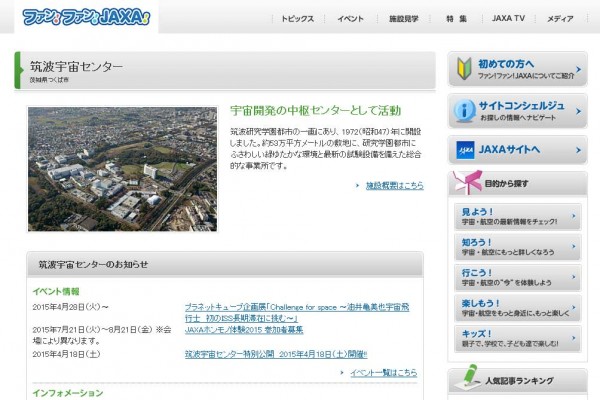Select the 楽しもう! category button
The height and width of the screenshot is (400, 600).
(517, 308)
